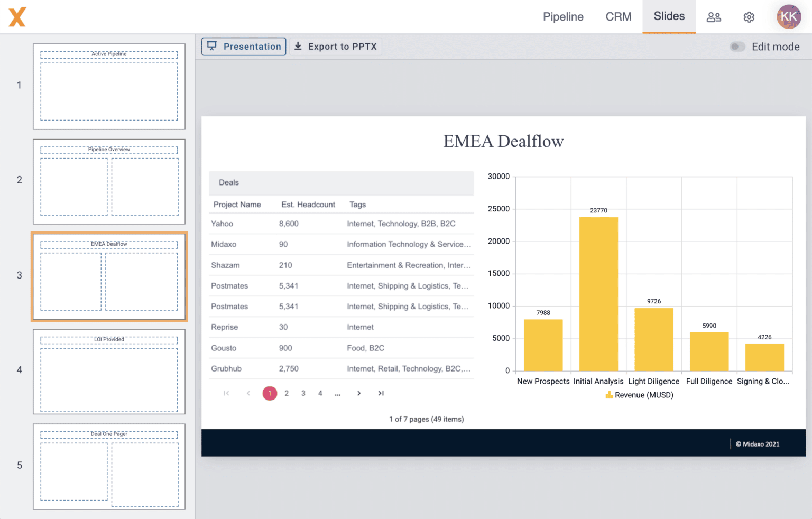812x519 pixels.
Task: Switch to the CRM tab
Action: pos(619,17)
